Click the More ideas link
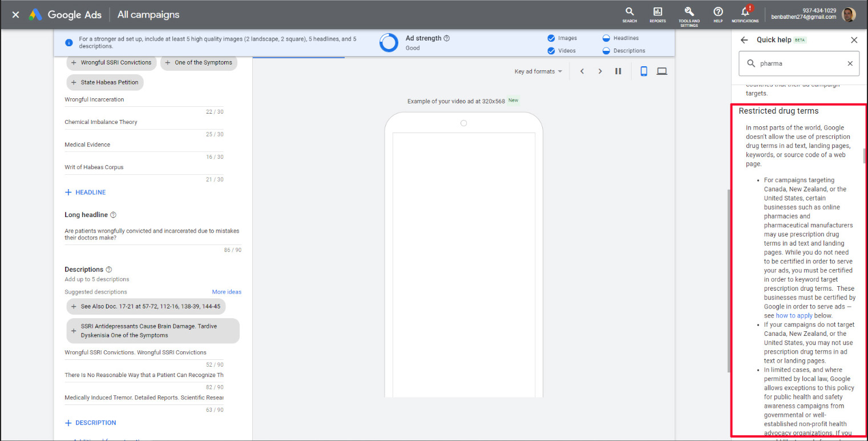 227,292
